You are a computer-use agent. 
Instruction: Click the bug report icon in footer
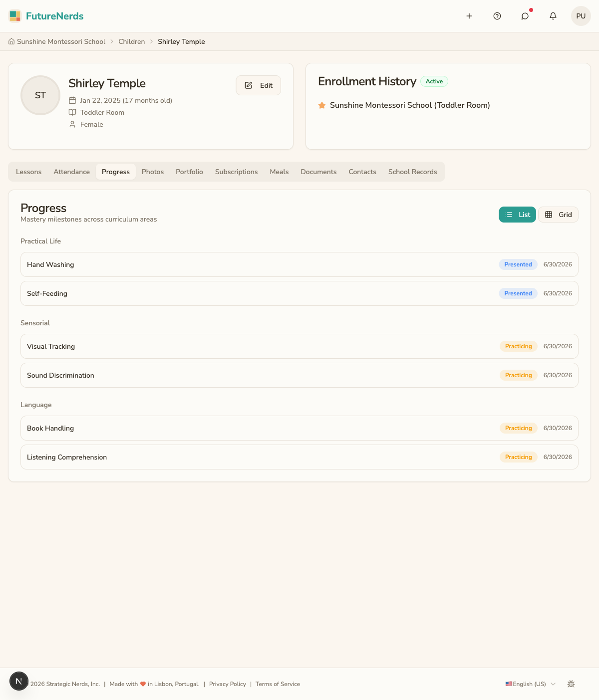coord(571,684)
